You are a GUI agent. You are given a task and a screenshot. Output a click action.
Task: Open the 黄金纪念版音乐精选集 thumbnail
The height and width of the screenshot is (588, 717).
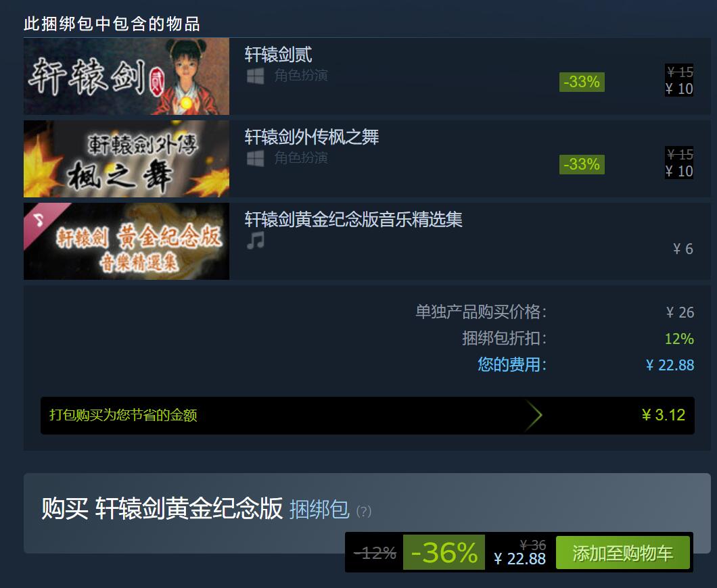click(x=126, y=241)
